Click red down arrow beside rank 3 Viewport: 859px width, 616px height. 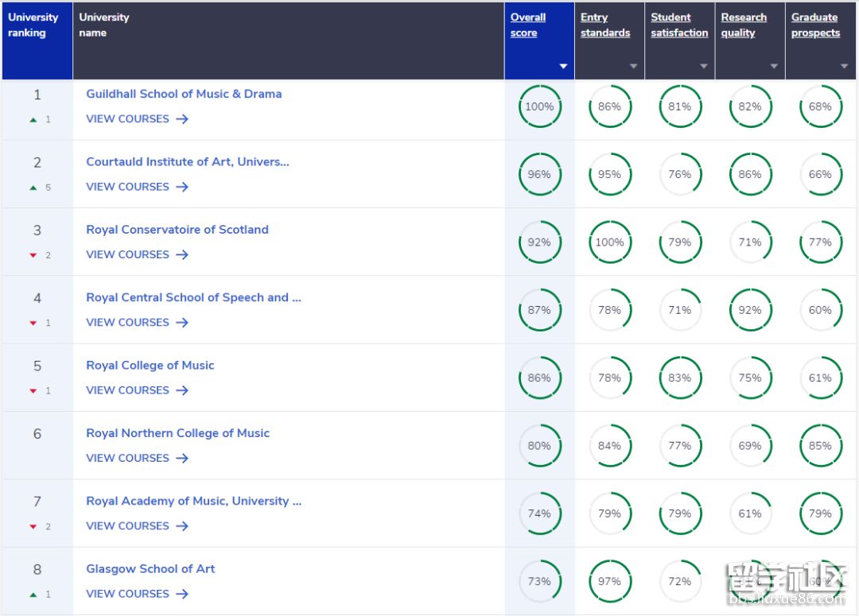pyautogui.click(x=33, y=255)
